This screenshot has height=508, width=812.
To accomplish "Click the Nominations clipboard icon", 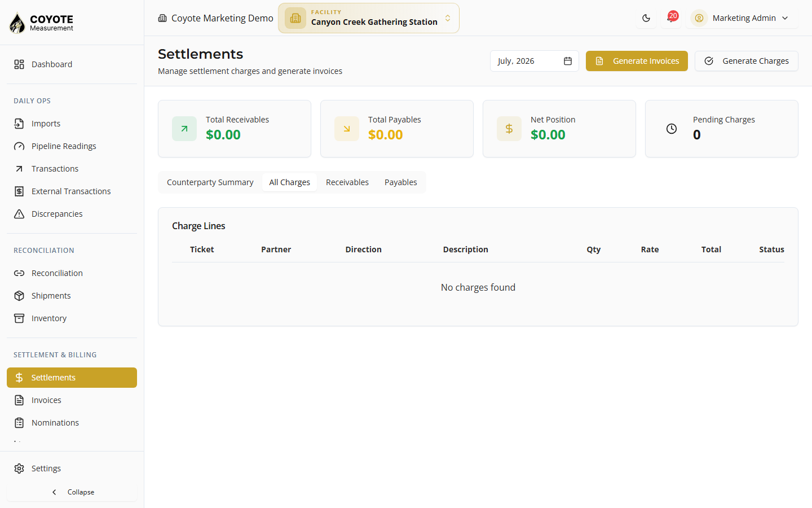I will pos(19,423).
